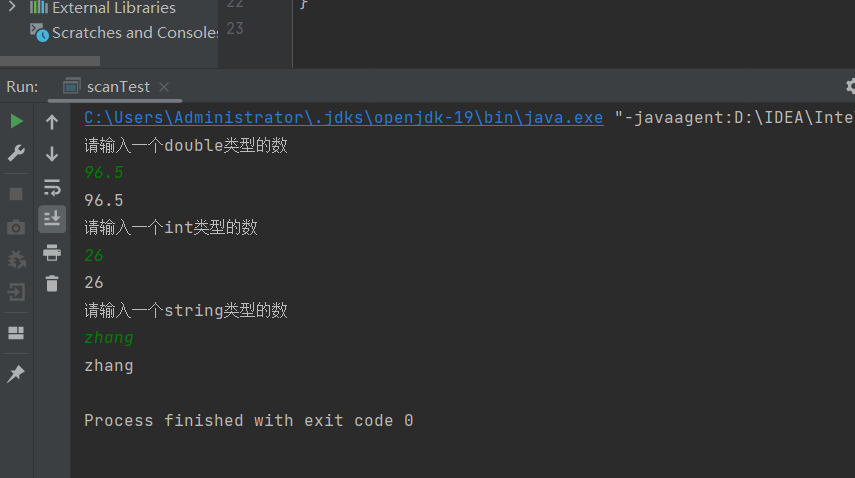Print console output with printer icon

pyautogui.click(x=52, y=252)
